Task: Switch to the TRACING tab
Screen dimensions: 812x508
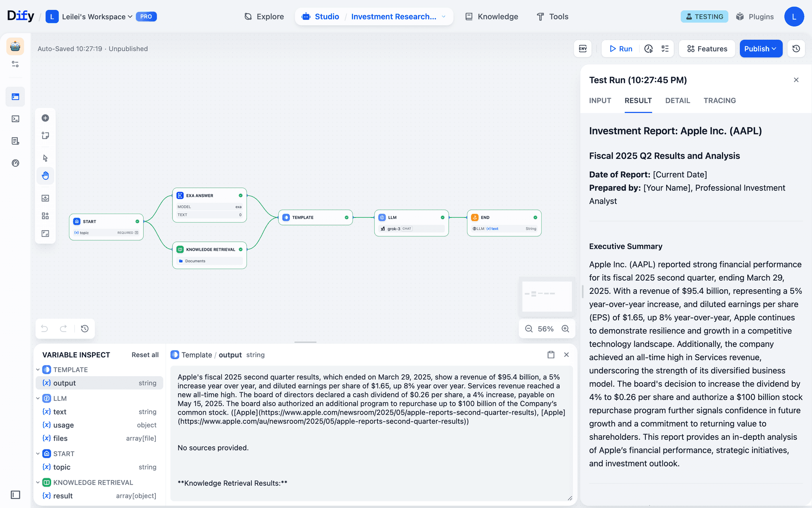Action: [x=720, y=100]
